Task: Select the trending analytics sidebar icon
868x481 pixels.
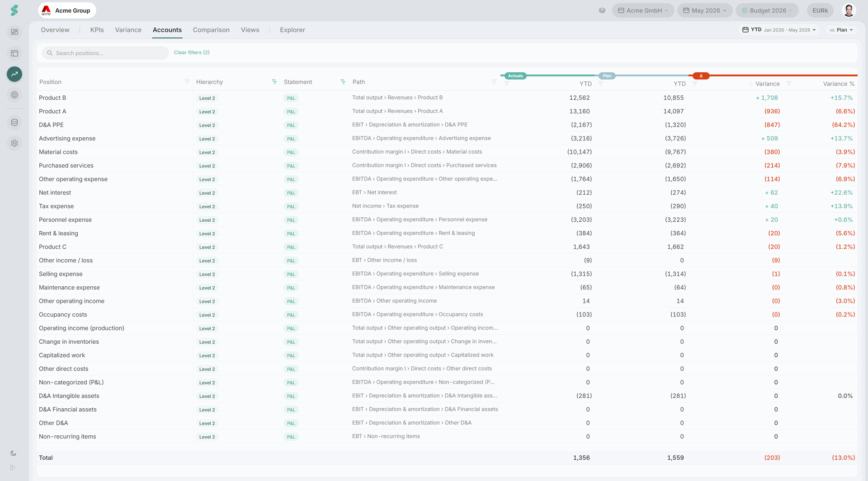Action: [x=14, y=74]
